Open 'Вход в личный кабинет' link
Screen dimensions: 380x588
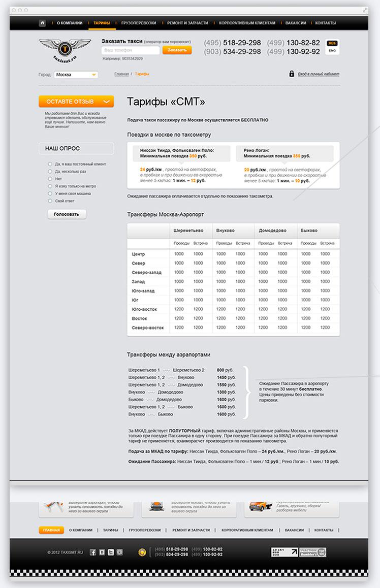coord(319,74)
